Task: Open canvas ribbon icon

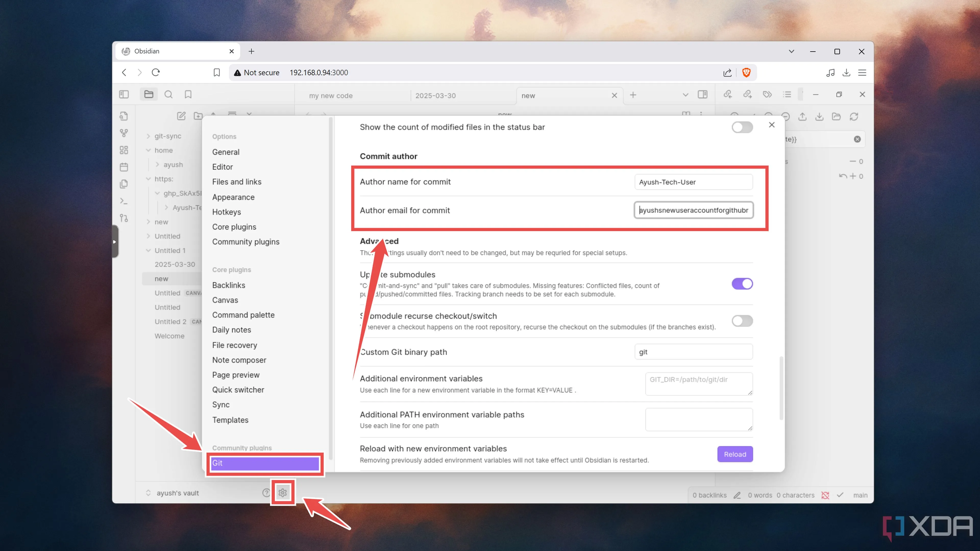Action: [124, 150]
